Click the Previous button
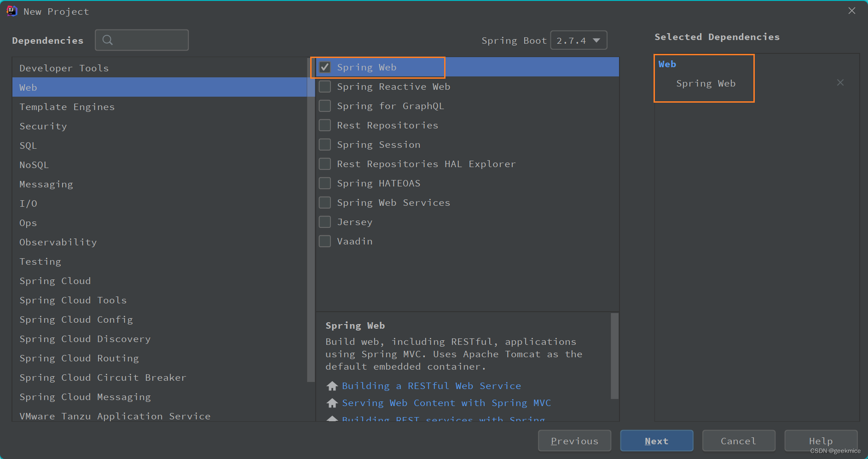Image resolution: width=868 pixels, height=459 pixels. tap(574, 441)
